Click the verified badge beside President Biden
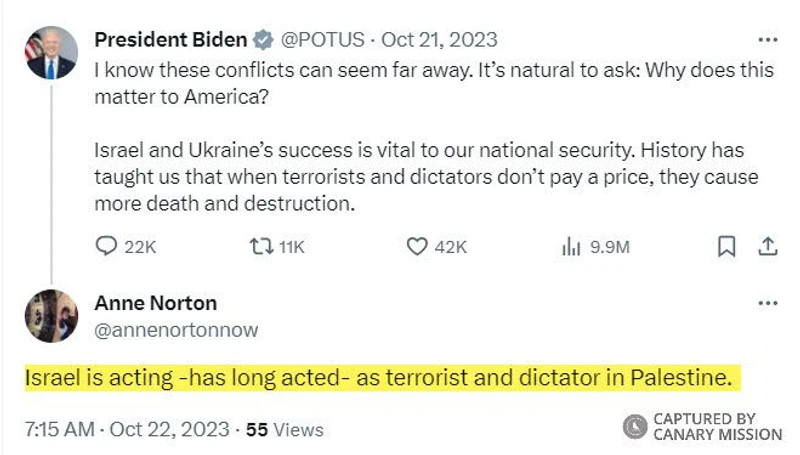800x455 pixels. click(x=263, y=40)
